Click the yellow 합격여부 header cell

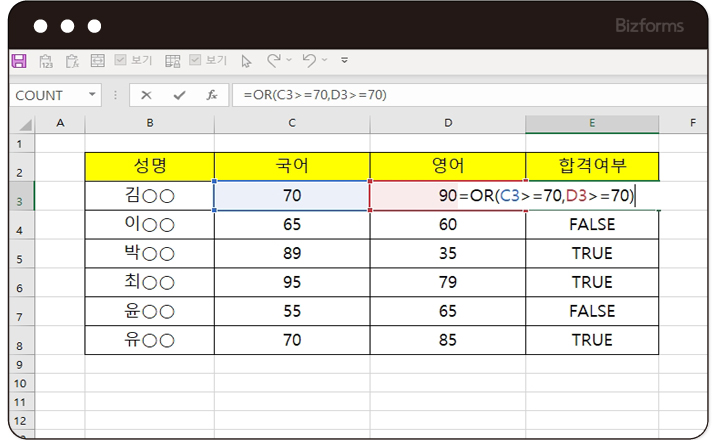click(592, 166)
